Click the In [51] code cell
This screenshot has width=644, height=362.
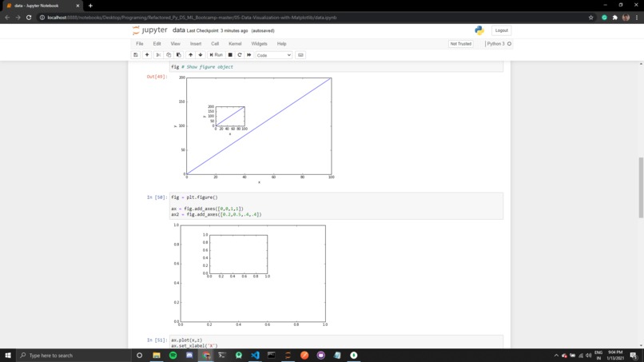pos(336,342)
